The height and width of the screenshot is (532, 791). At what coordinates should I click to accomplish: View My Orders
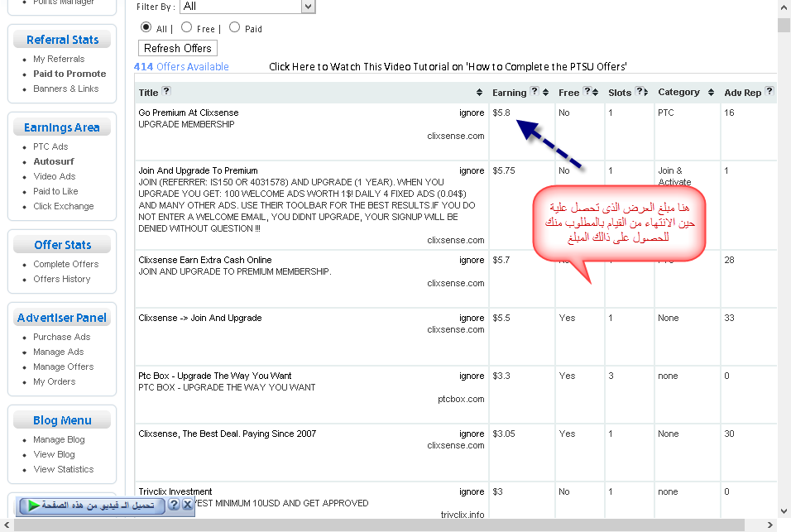tap(55, 381)
